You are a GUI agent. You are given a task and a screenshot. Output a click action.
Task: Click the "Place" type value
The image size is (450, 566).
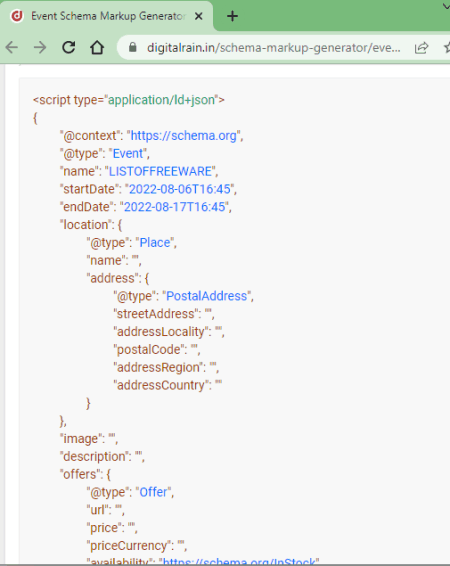155,243
